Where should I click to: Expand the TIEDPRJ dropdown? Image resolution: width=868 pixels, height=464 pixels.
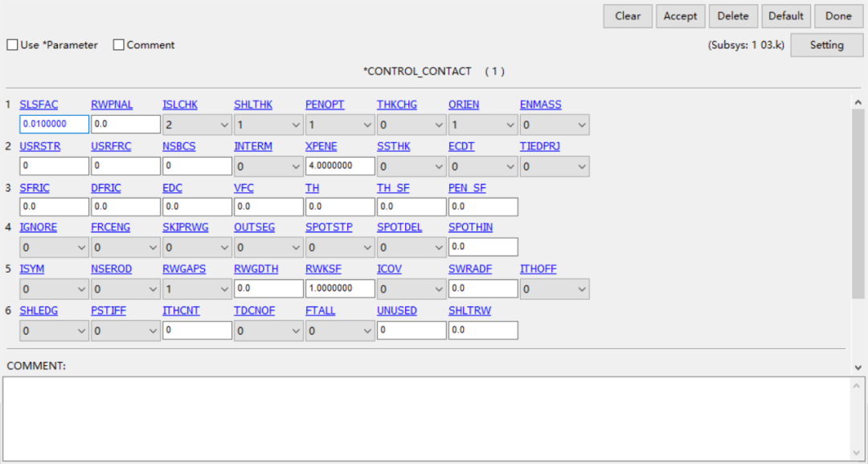coord(554,166)
